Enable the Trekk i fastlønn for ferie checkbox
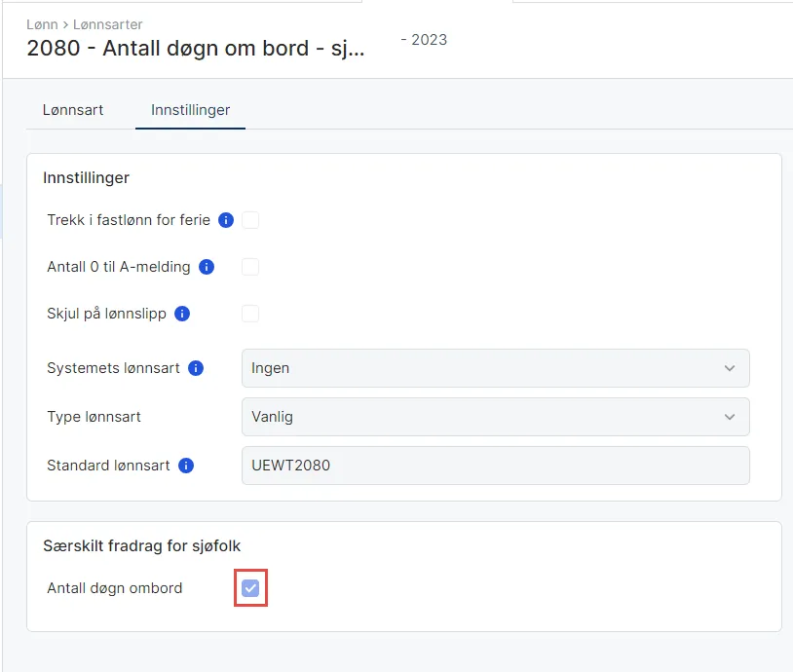The width and height of the screenshot is (793, 672). pos(250,220)
